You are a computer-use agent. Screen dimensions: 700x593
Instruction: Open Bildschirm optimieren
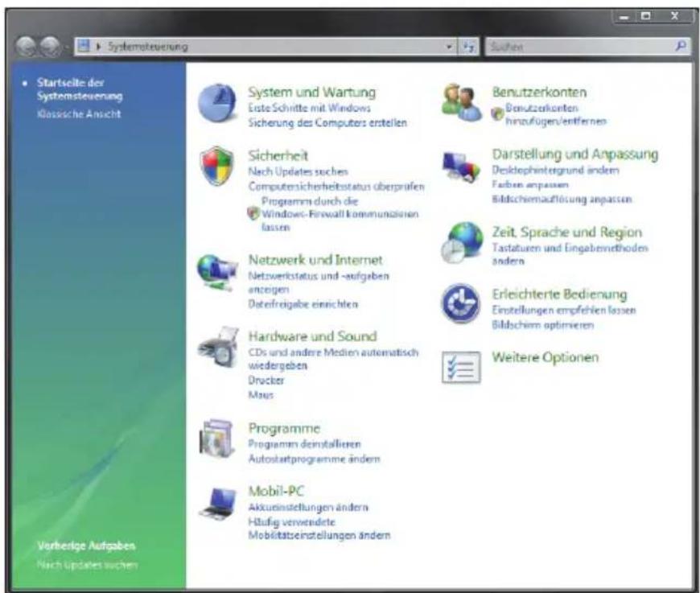point(543,324)
